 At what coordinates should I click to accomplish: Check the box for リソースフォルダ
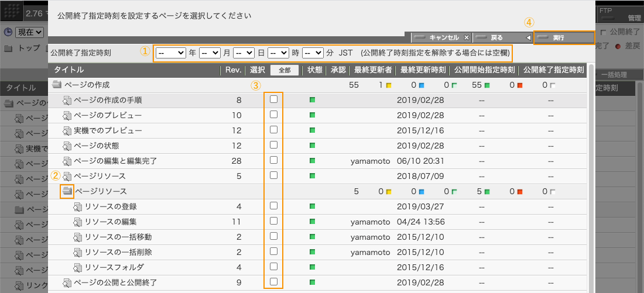coord(273,266)
